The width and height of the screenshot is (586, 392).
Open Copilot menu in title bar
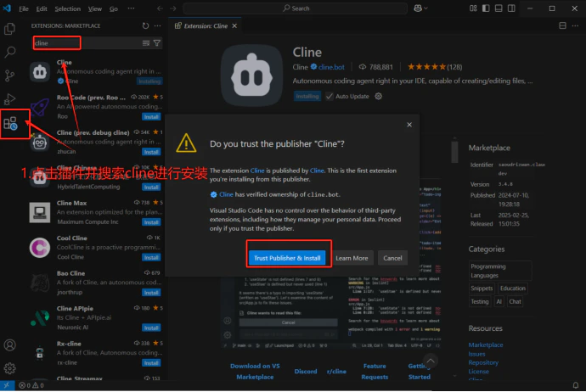(x=420, y=8)
